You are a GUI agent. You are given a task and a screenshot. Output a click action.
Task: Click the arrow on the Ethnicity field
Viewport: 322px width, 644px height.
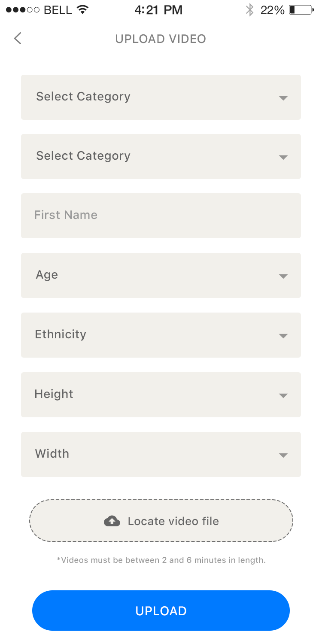(x=283, y=336)
